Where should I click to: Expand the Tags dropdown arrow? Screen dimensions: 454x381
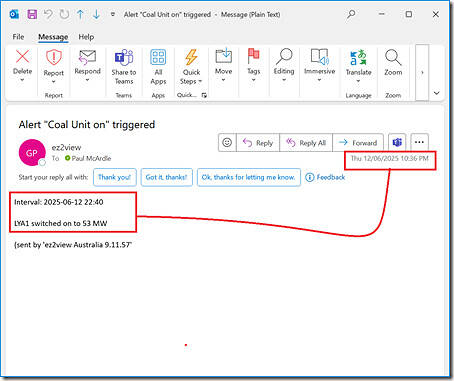(x=254, y=80)
